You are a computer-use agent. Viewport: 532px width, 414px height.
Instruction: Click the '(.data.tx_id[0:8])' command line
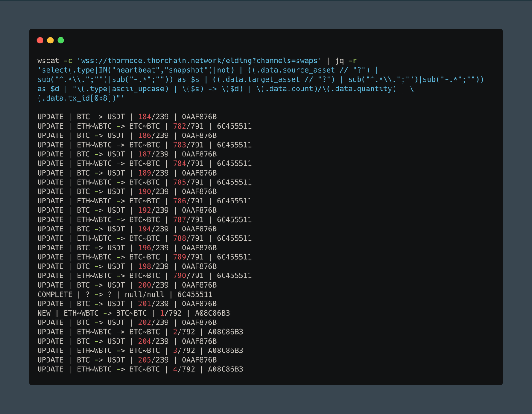pyautogui.click(x=81, y=98)
